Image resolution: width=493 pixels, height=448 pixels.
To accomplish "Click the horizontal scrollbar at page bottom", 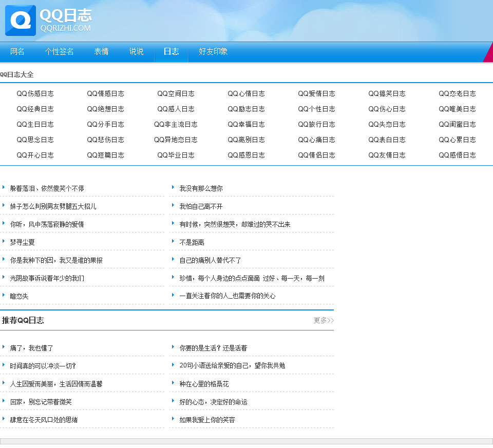I will 246,441.
